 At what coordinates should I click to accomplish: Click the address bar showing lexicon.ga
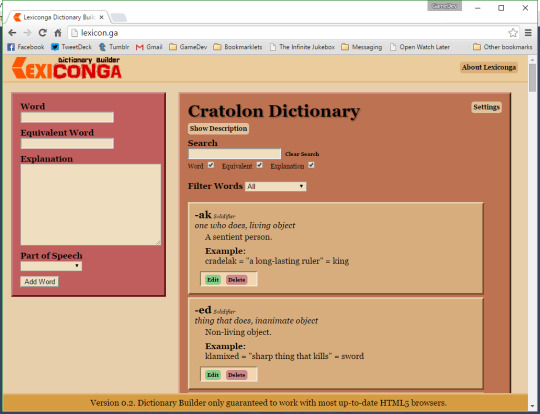click(x=288, y=33)
